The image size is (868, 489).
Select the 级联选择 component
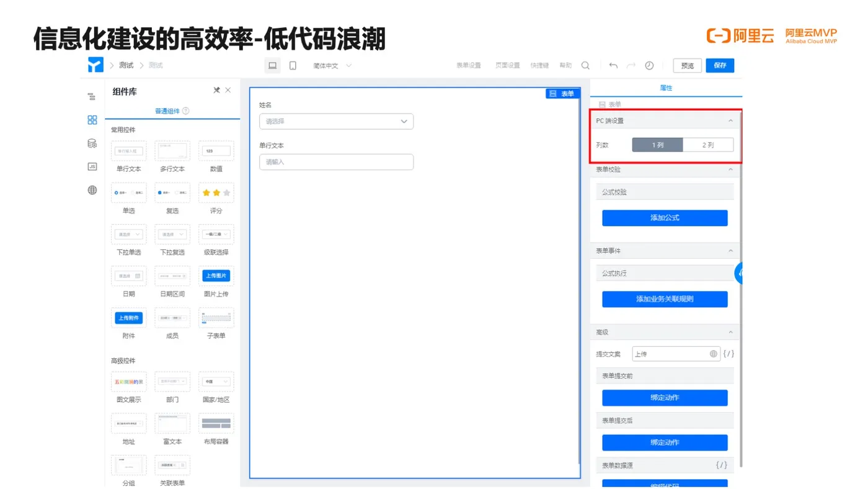click(216, 240)
